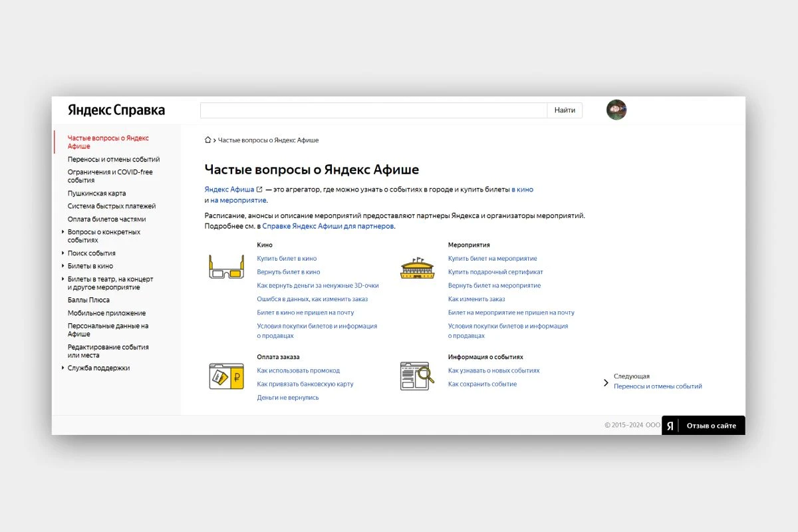
Task: Open Ошибся в данных, как изменить заказ
Action: 313,299
